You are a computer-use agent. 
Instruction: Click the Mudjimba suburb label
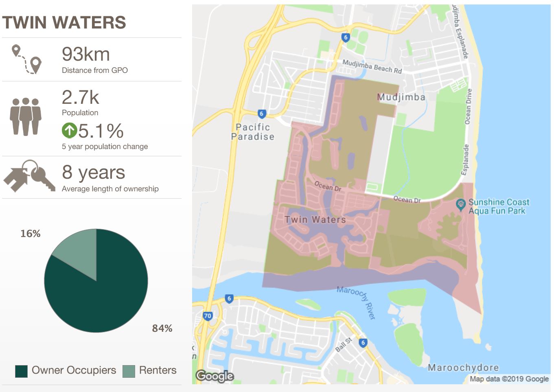401,97
